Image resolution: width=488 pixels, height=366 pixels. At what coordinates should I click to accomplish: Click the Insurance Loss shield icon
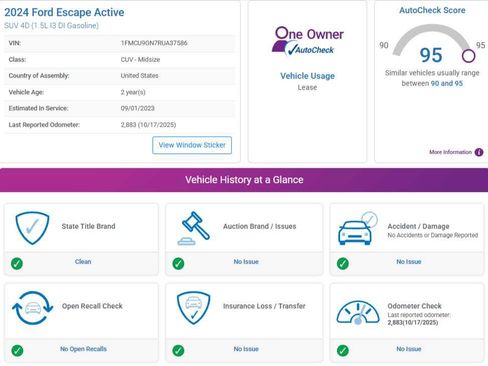(194, 308)
